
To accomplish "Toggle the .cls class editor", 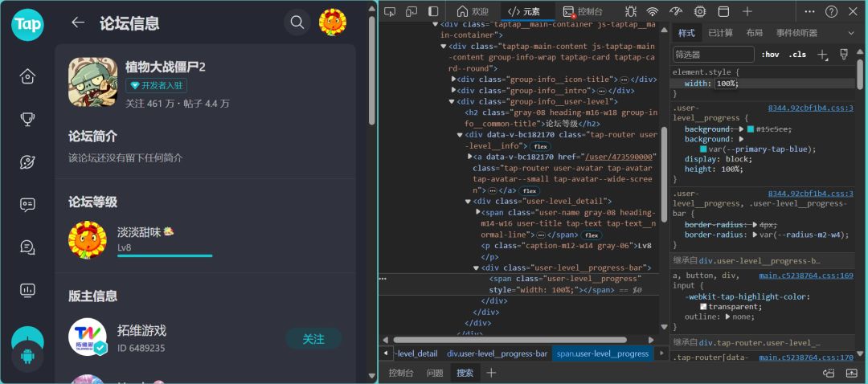I will point(798,54).
